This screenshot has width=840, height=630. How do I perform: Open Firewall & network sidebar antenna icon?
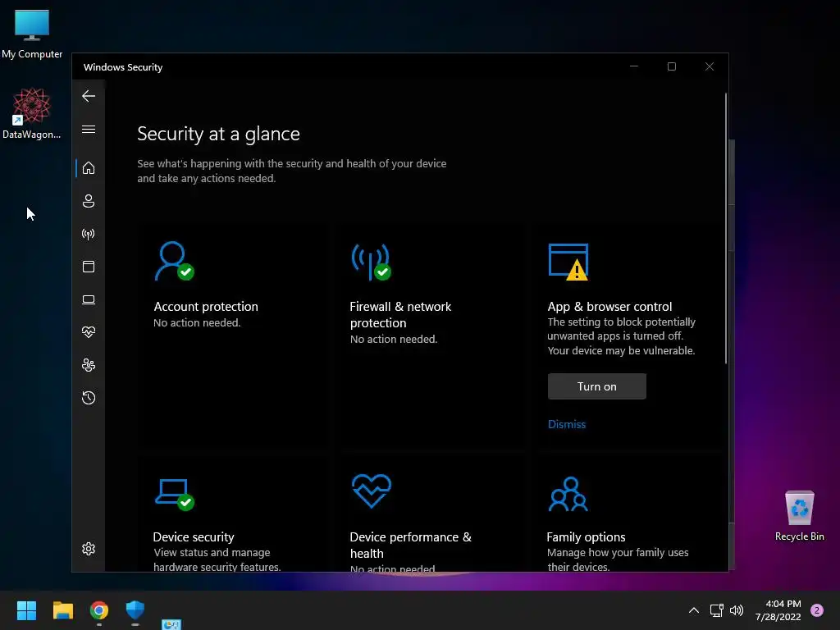89,234
